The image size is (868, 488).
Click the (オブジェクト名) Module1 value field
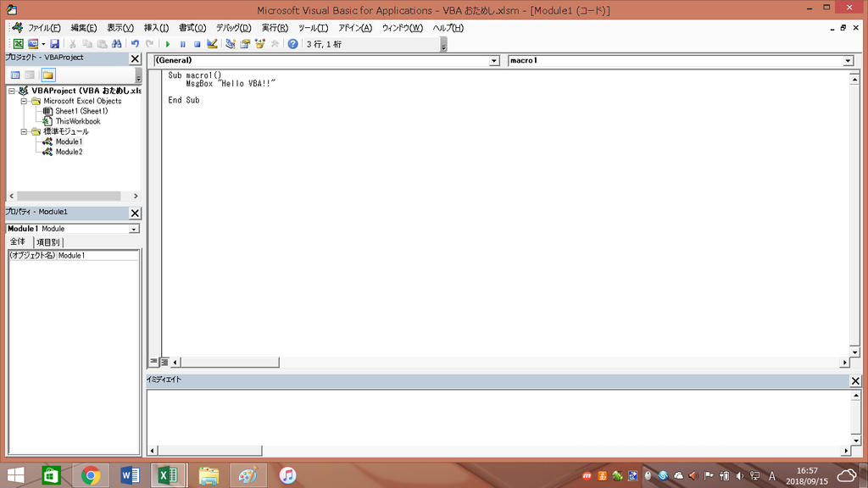(x=98, y=256)
